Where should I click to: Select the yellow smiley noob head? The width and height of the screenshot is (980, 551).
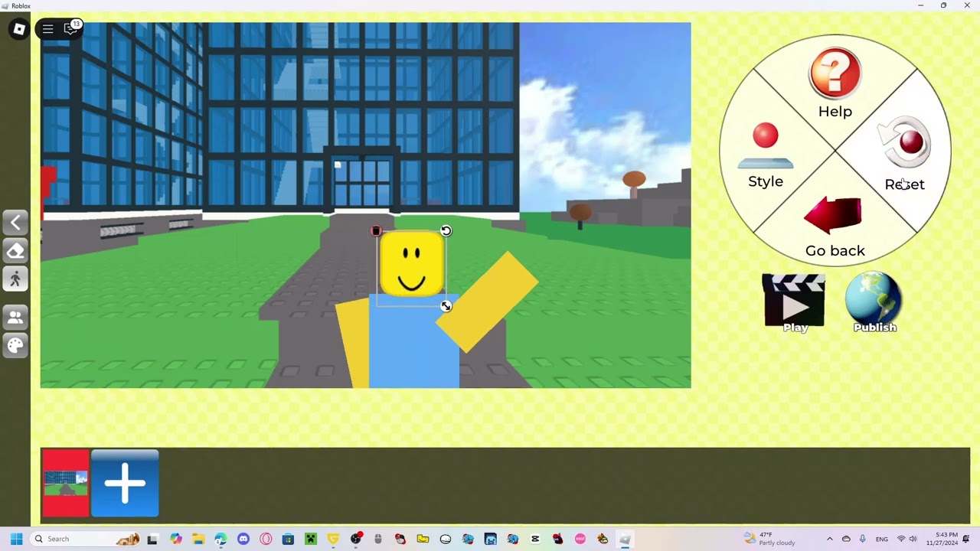[411, 265]
